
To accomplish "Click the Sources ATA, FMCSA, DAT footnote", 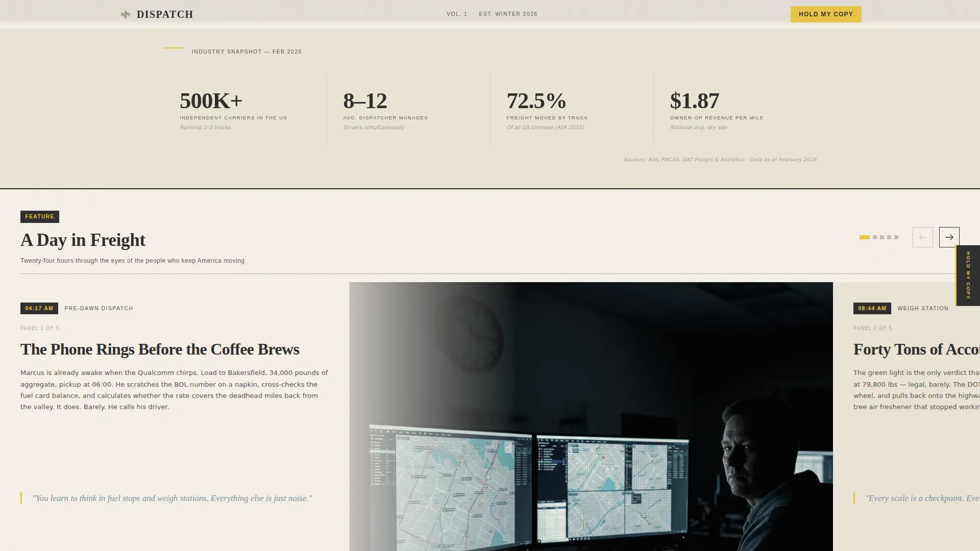I will click(x=720, y=160).
